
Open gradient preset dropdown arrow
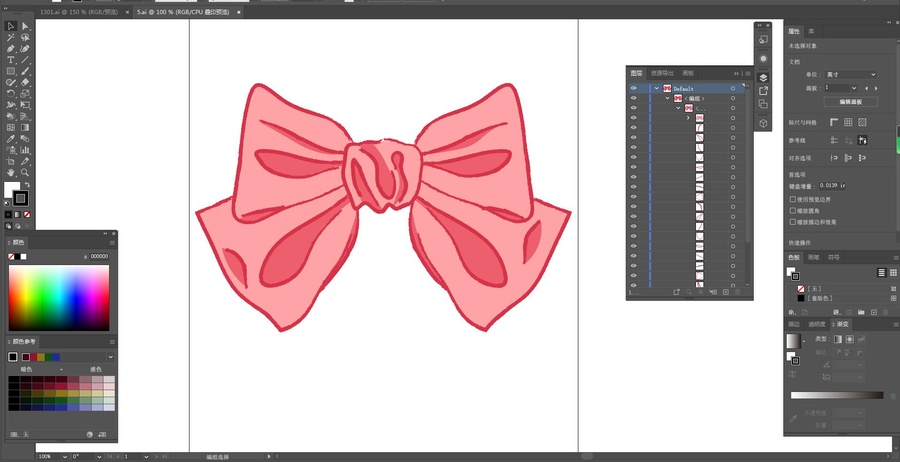pos(804,341)
